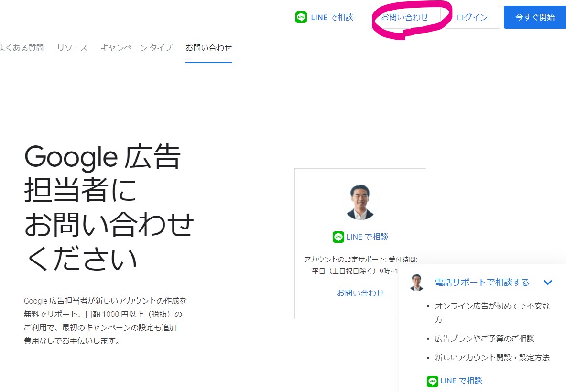Screen dimensions: 566x392
Task: Open the リソース navigation tab
Action: coord(72,48)
